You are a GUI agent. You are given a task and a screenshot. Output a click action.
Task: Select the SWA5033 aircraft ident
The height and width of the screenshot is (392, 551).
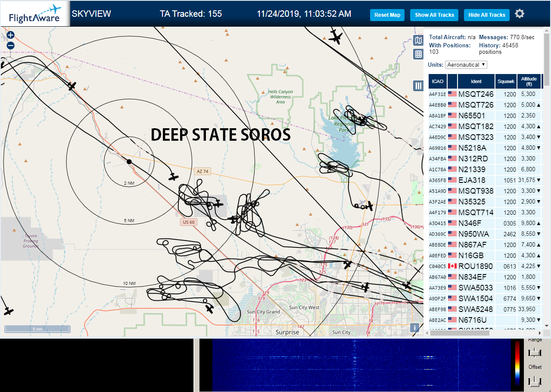coord(476,288)
